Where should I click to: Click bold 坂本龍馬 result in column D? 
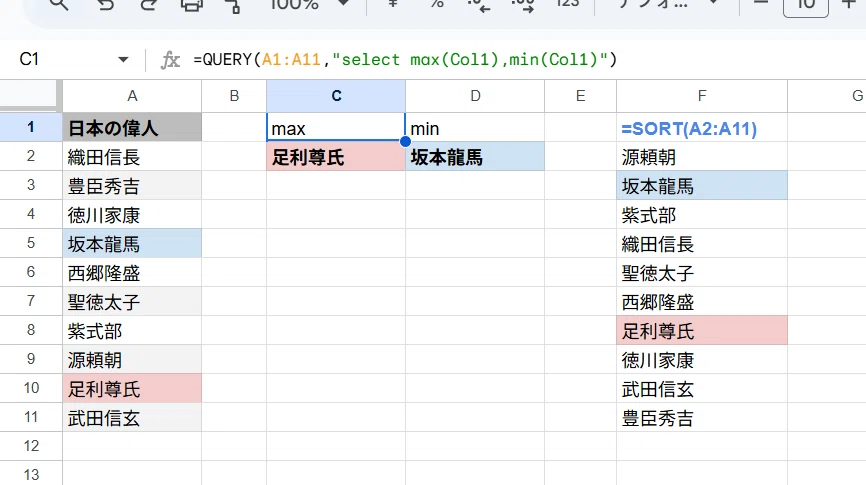pyautogui.click(x=475, y=156)
